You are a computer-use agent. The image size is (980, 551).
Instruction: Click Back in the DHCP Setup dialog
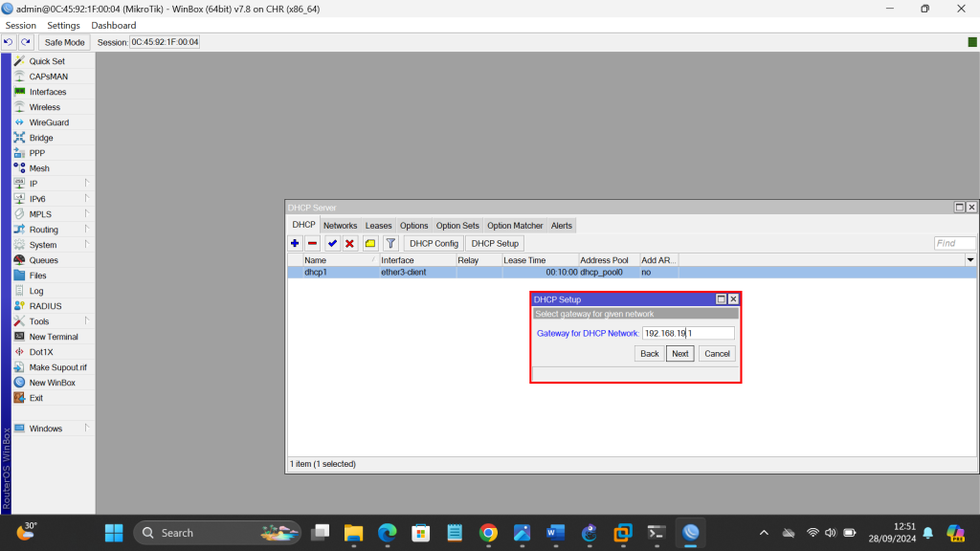pyautogui.click(x=649, y=353)
